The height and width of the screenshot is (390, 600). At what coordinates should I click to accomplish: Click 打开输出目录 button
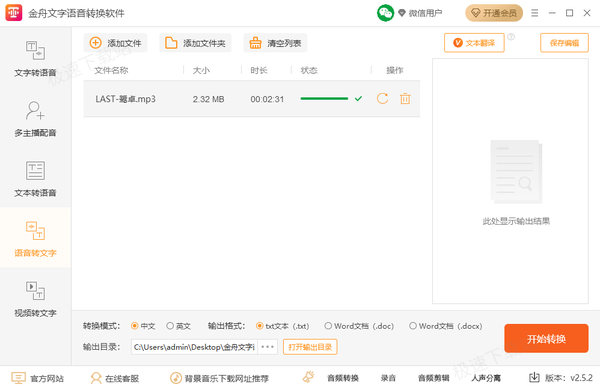tap(310, 347)
